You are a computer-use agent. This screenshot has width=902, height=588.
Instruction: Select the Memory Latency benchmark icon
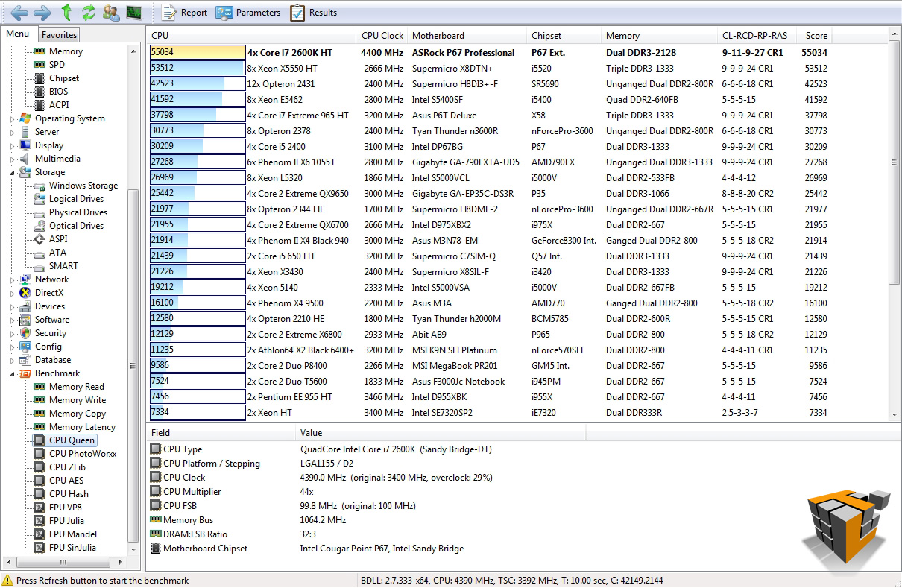[40, 427]
